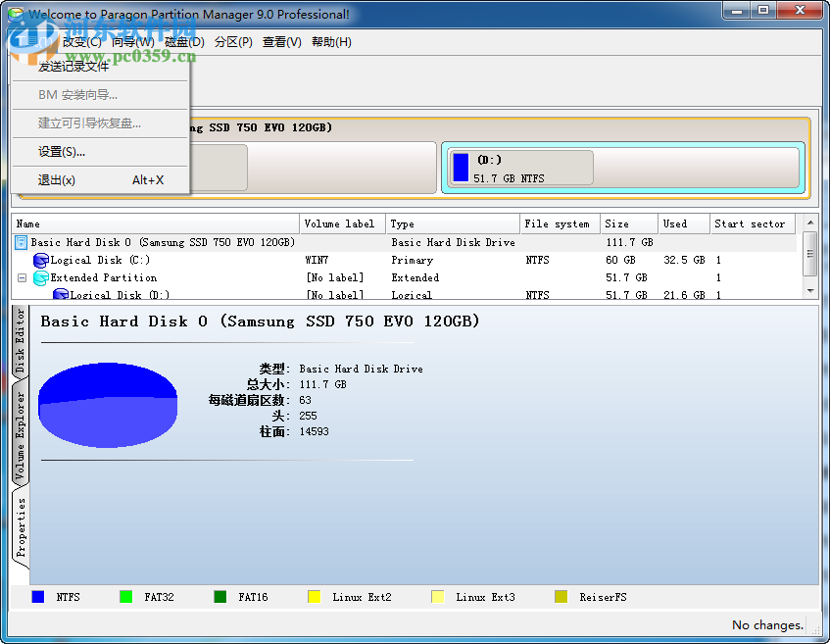Sort by the Used column header

click(x=683, y=224)
